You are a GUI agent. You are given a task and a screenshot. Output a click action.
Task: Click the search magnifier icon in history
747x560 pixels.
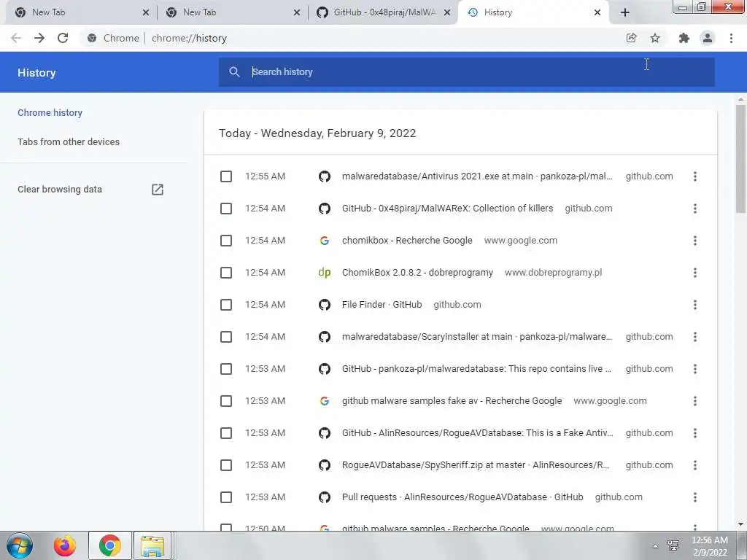coord(234,72)
